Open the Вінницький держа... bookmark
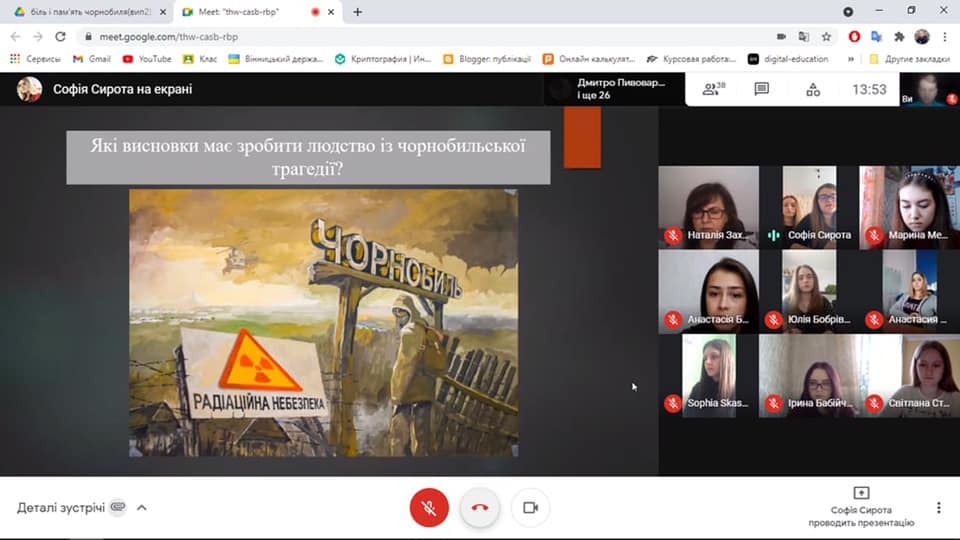This screenshot has width=960, height=540. coord(276,59)
